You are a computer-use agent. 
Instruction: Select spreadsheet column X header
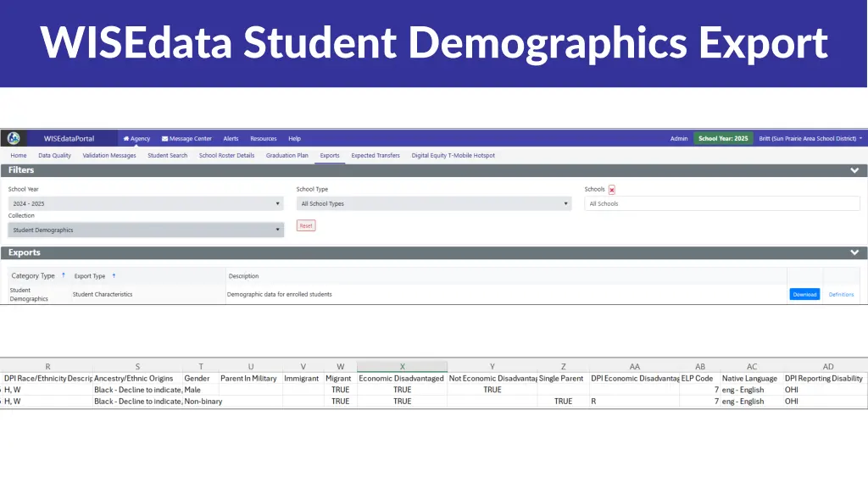(402, 366)
